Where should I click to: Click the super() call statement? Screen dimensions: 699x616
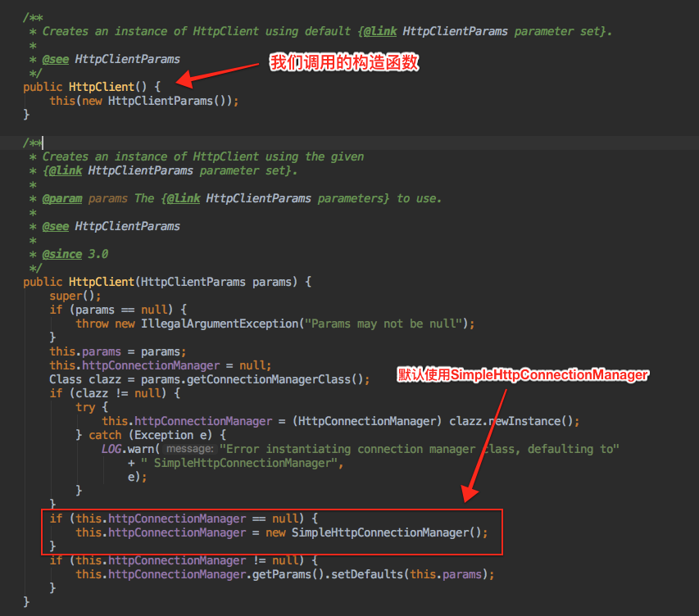click(75, 296)
